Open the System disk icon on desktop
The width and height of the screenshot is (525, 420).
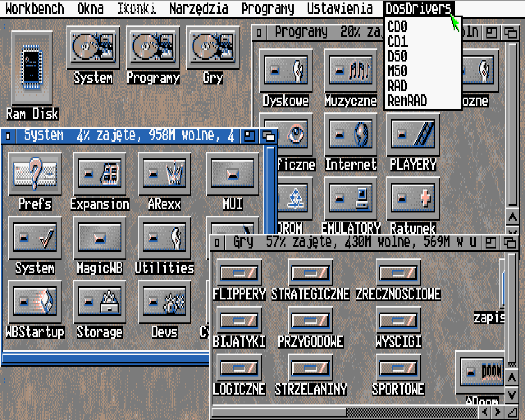(93, 48)
